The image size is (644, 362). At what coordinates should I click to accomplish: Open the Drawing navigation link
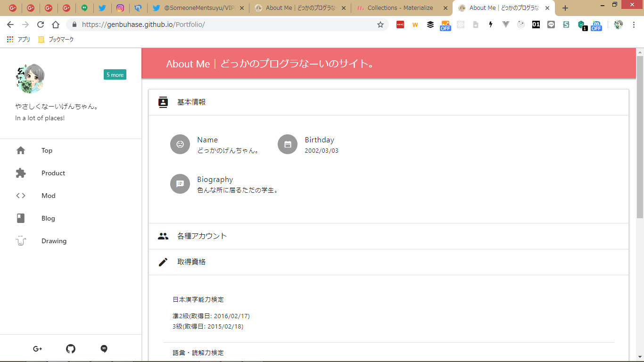pyautogui.click(x=54, y=241)
